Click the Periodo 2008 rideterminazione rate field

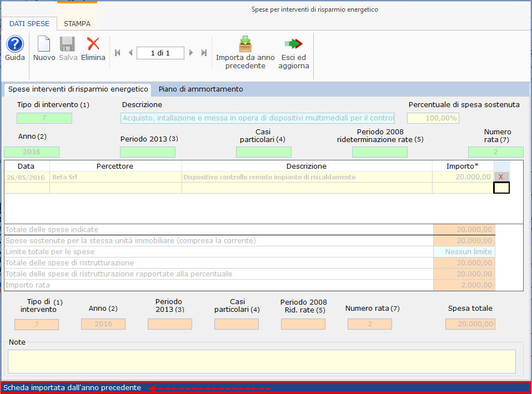click(380, 152)
